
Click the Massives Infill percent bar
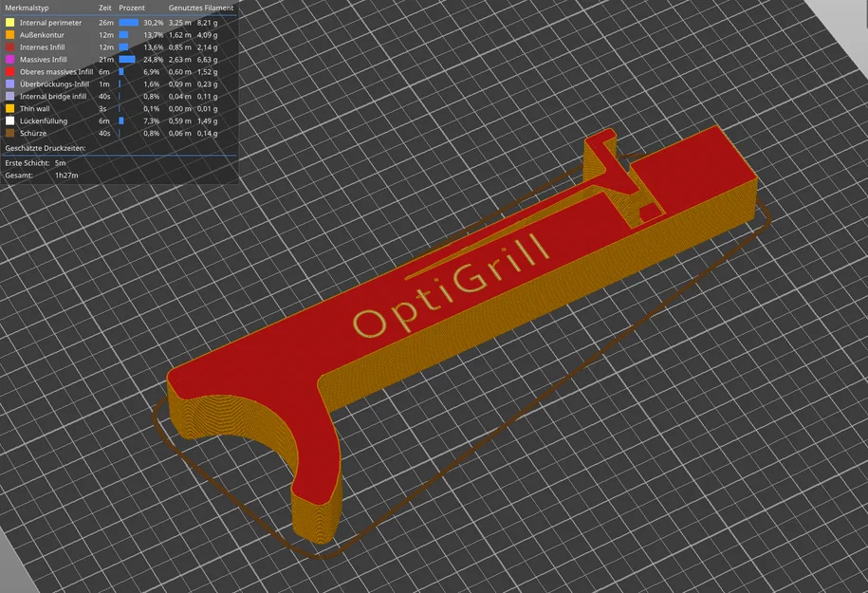click(127, 59)
